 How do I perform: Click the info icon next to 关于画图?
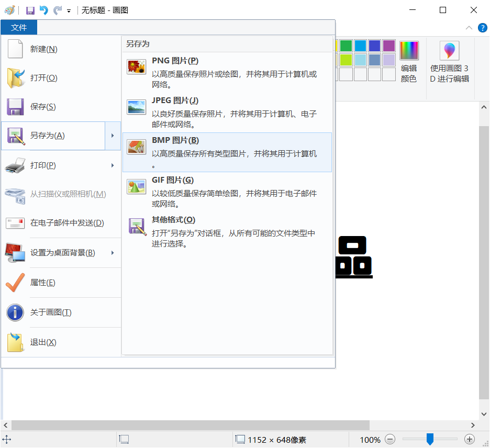[x=15, y=312]
